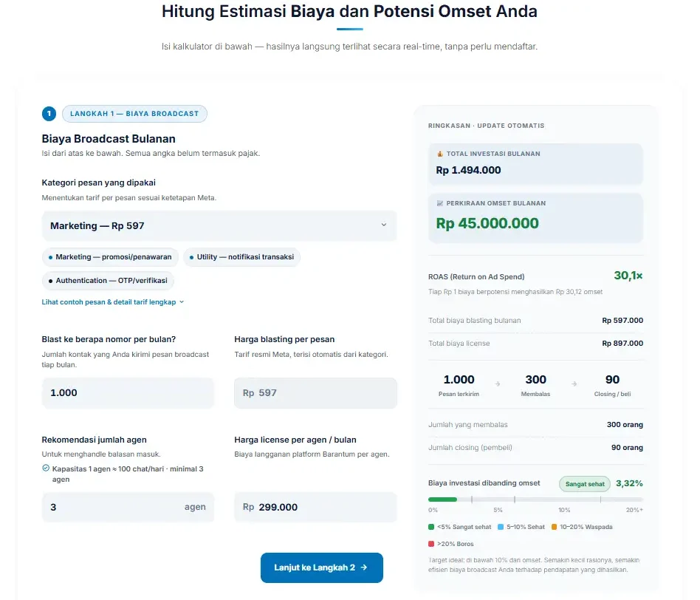Click the check icon beside Kapasitas 1 agen
700x600 pixels.
pos(46,468)
